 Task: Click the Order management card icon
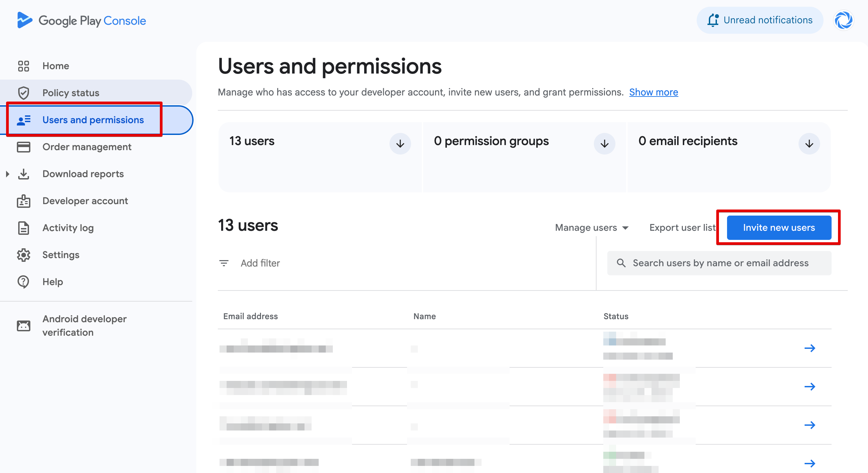24,147
